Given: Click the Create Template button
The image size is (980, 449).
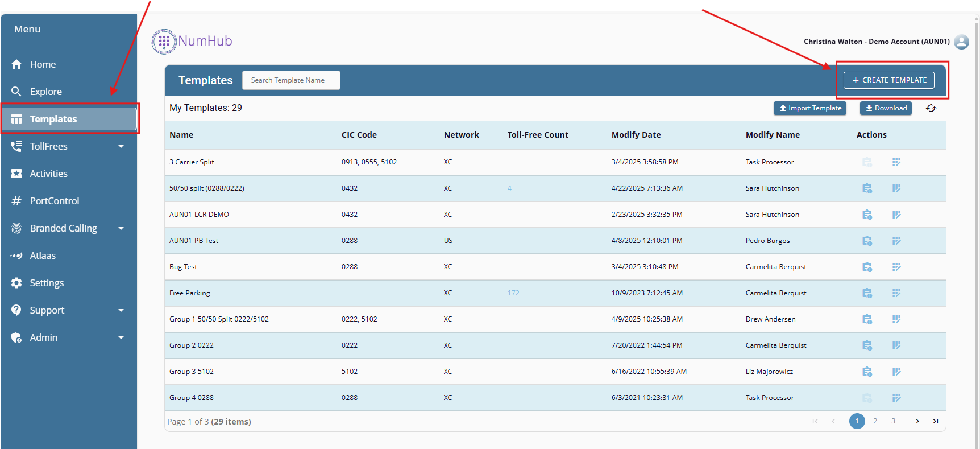Looking at the screenshot, I should tap(888, 80).
